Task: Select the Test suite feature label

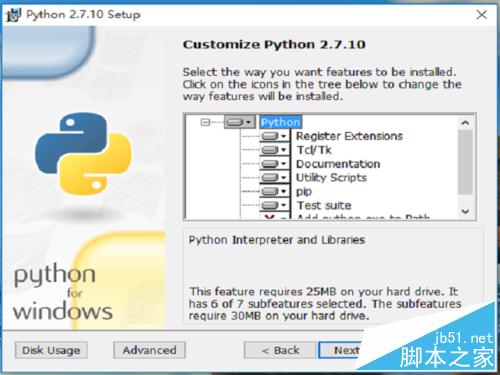Action: click(x=324, y=205)
